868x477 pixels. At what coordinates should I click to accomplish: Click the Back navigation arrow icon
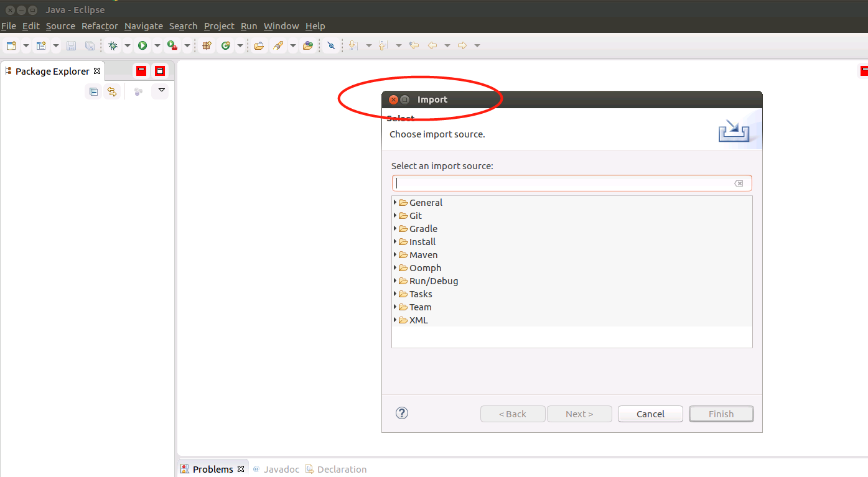coord(432,45)
